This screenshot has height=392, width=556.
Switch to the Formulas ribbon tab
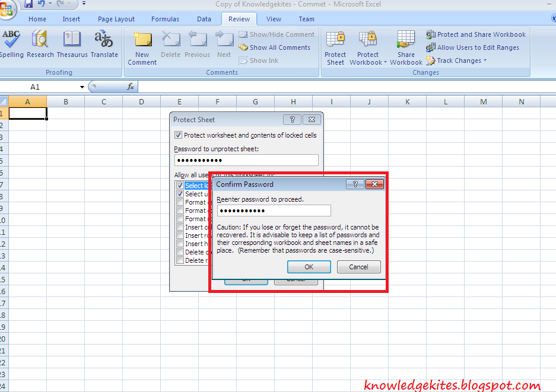point(165,18)
